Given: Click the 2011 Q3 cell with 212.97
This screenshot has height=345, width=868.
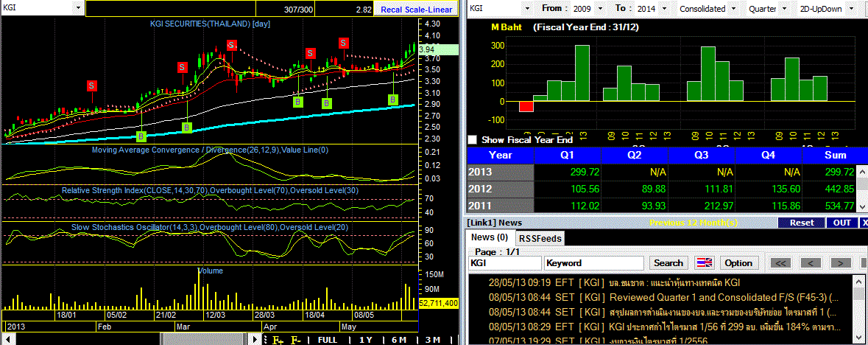Looking at the screenshot, I should pos(702,206).
